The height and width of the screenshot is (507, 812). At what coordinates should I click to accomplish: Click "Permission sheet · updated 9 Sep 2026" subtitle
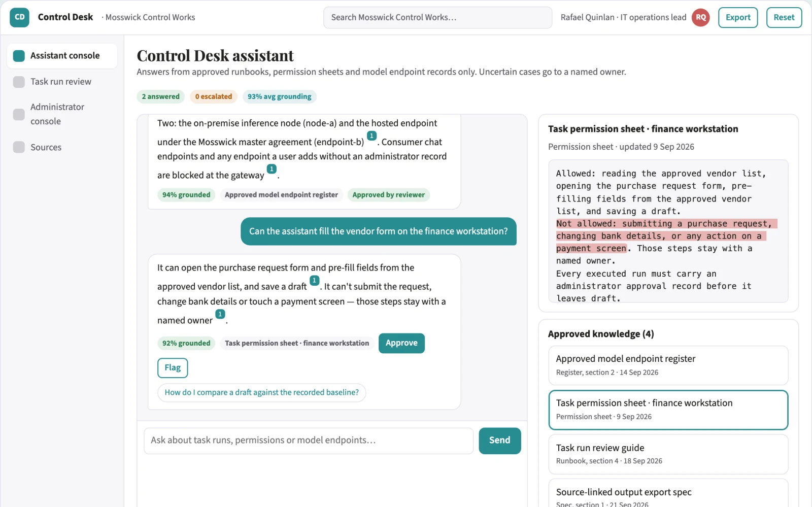621,147
